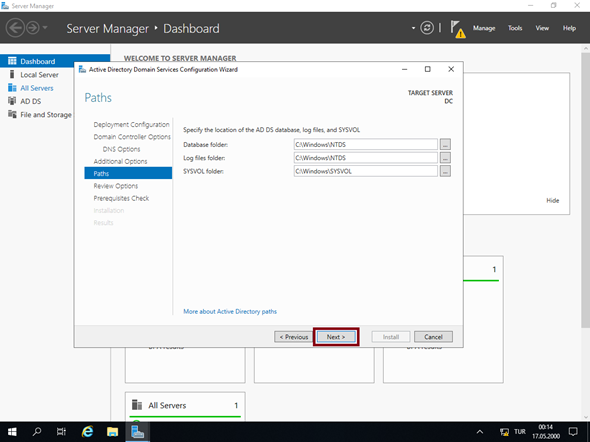Select All Servers in the sidebar
This screenshot has height=442, width=590.
[x=36, y=88]
